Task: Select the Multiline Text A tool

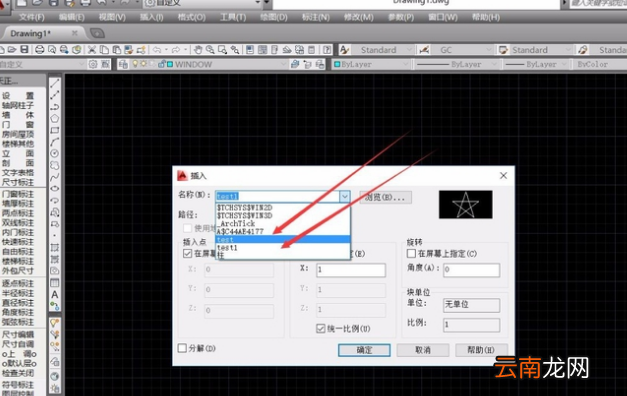Action: pyautogui.click(x=55, y=294)
